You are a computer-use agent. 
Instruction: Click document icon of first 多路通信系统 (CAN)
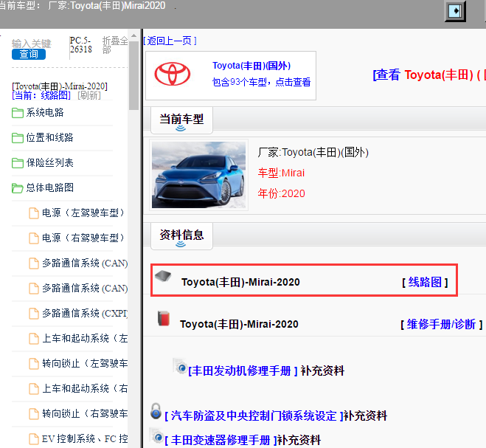tap(34, 263)
